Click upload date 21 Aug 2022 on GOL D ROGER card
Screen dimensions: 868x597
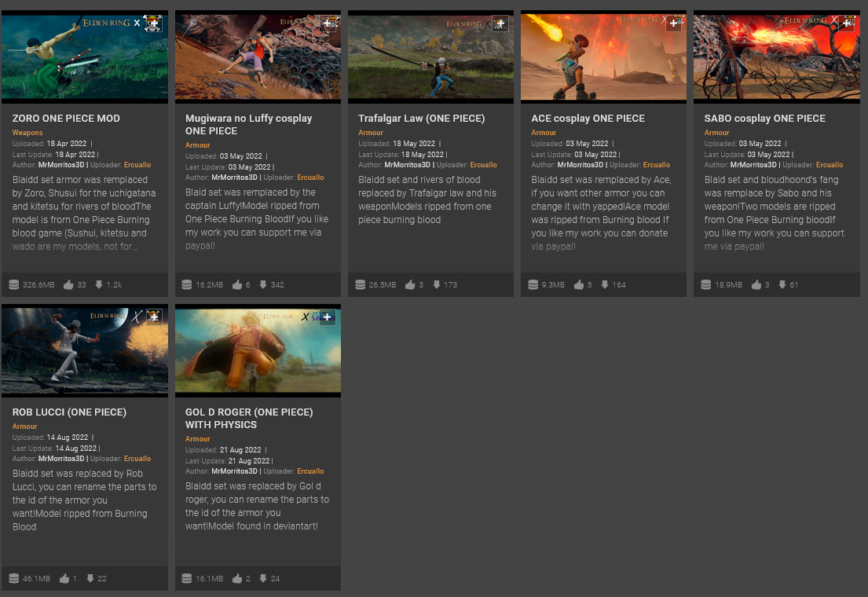tap(240, 450)
